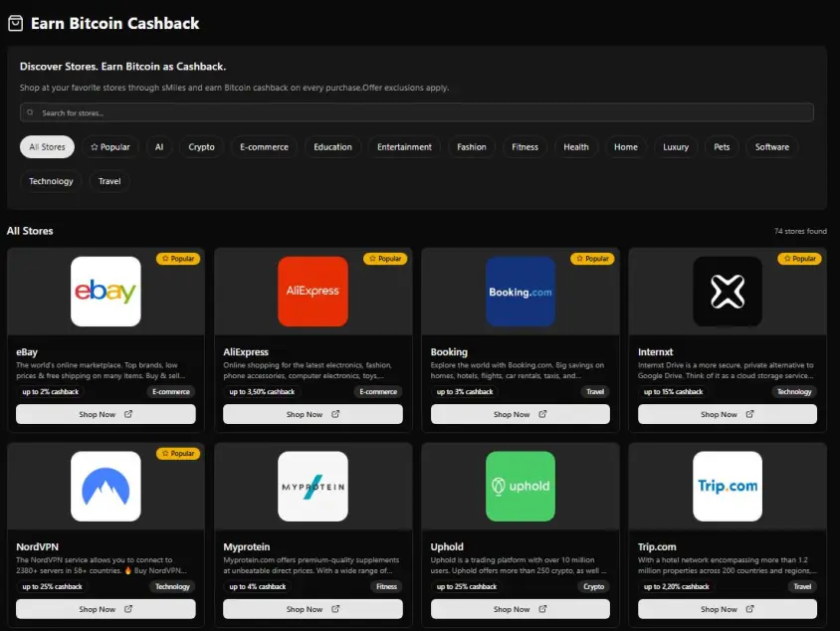The height and width of the screenshot is (631, 840).
Task: Select the Fashion category chip
Action: [x=472, y=146]
